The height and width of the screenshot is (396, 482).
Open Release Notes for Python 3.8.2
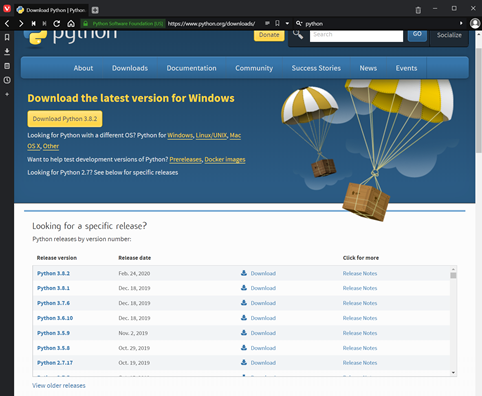[360, 273]
